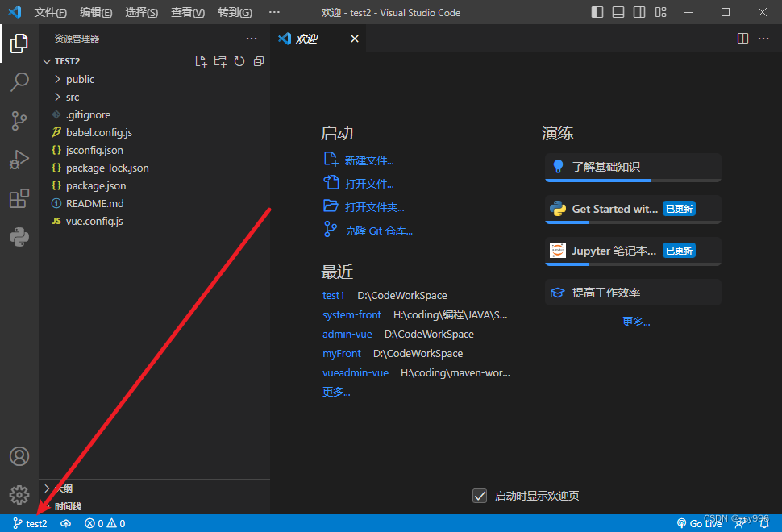
Task: Open the customize layout icon
Action: 660,12
